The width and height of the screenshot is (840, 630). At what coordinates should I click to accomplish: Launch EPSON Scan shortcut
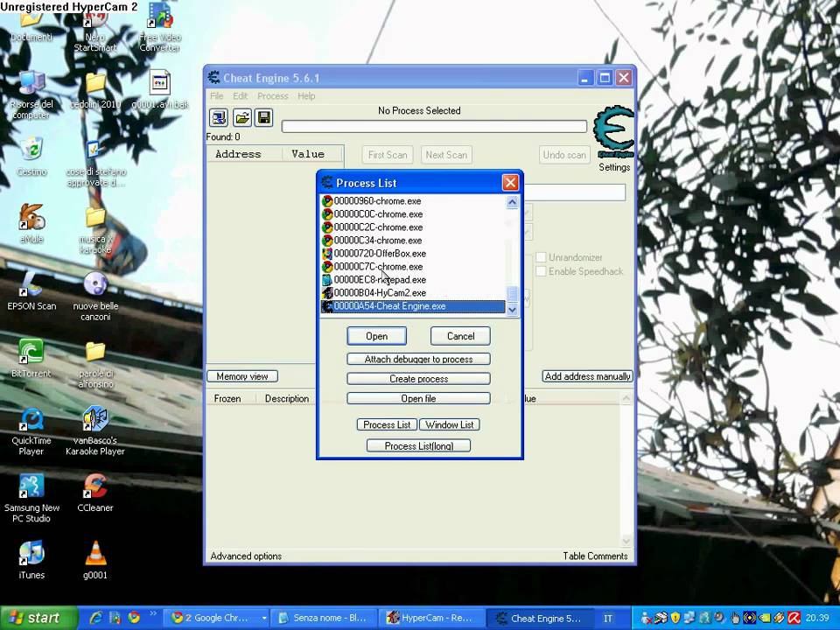(x=31, y=292)
